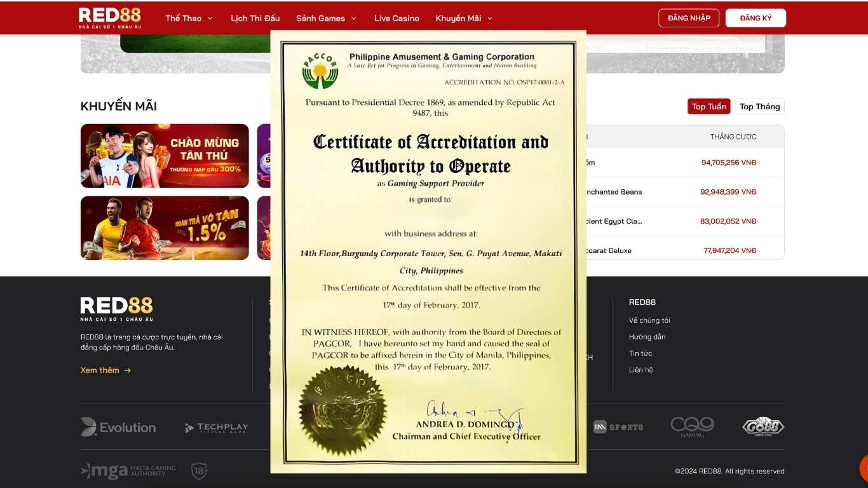The height and width of the screenshot is (488, 868).
Task: Click the arrow icon beside Xem thêm
Action: click(127, 370)
